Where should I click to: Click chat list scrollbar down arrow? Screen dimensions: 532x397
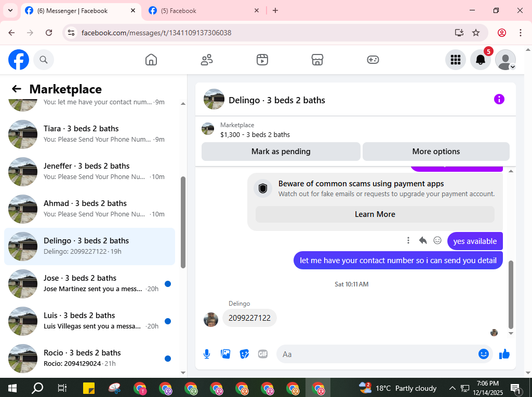click(x=183, y=373)
